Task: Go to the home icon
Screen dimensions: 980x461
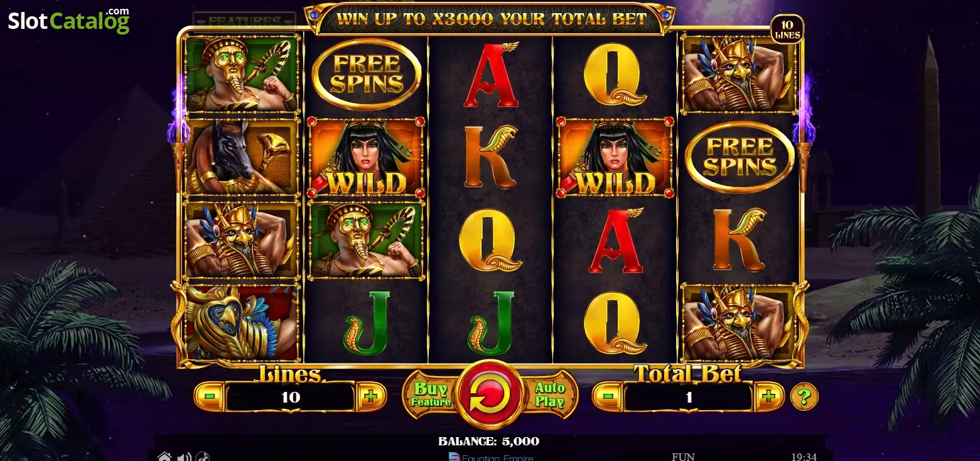Action: [x=164, y=457]
